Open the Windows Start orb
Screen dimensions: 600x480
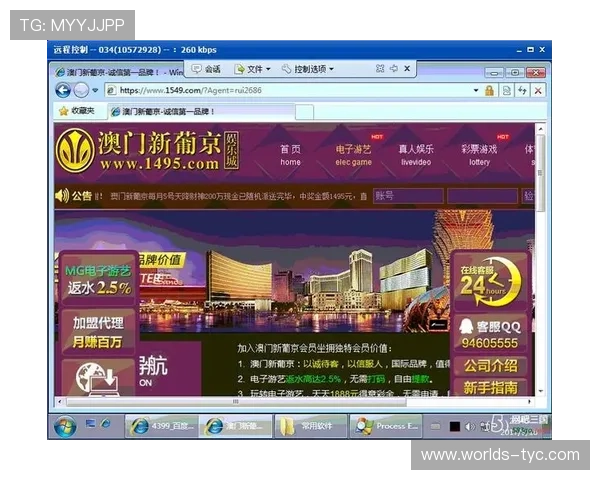[65, 426]
